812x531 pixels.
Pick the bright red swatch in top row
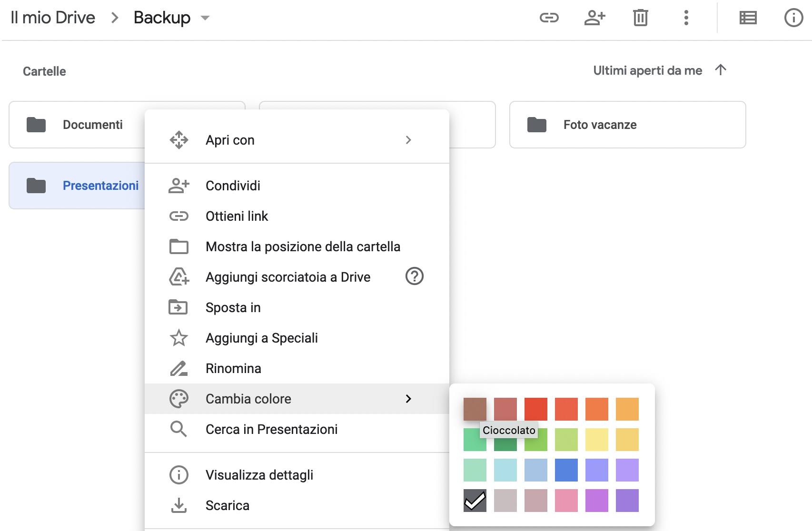click(536, 409)
